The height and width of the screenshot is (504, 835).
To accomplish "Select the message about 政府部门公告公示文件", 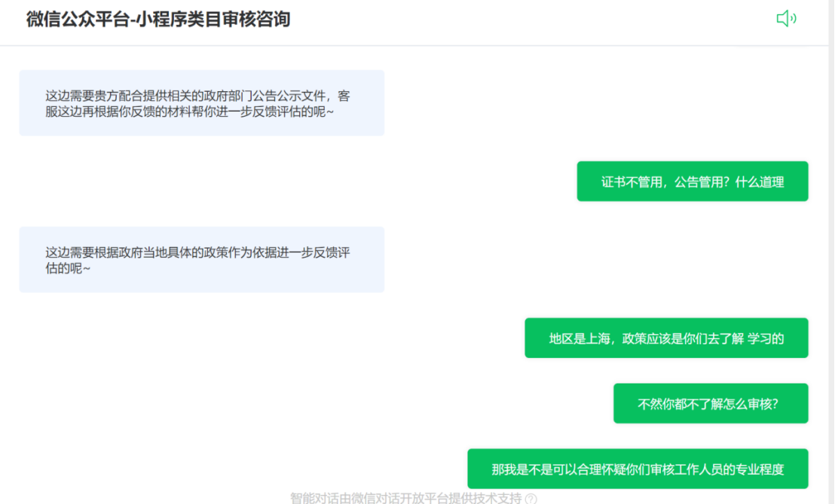I will (202, 102).
